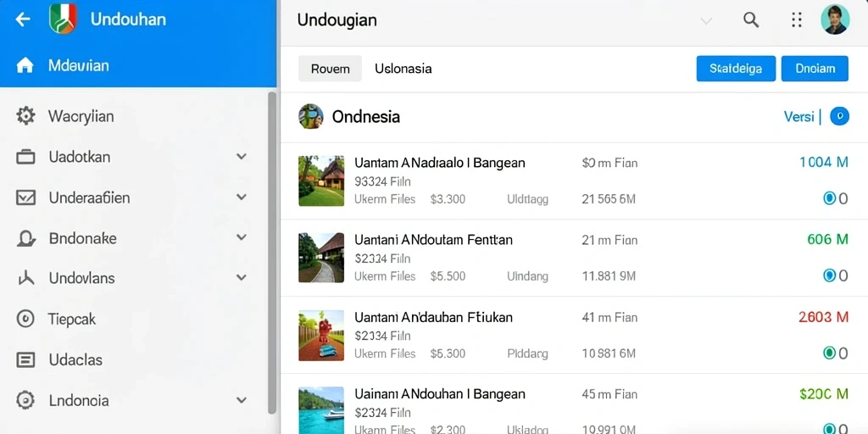Click the green 606 M value
The height and width of the screenshot is (434, 868).
827,239
